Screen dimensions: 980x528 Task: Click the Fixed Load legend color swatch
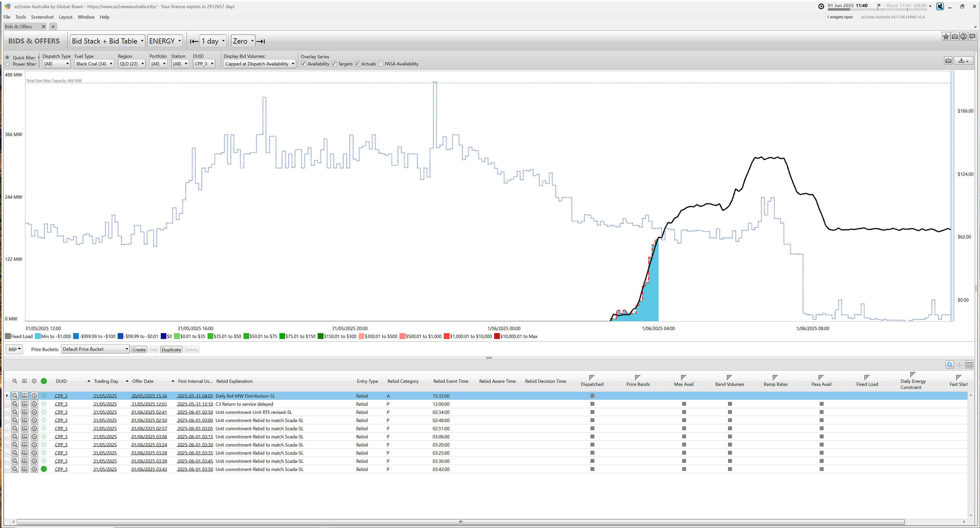[x=8, y=337]
